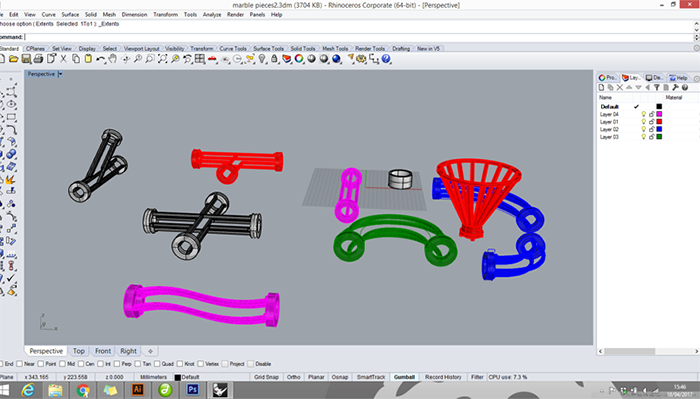Change Layer 03 green color swatch
700x399 pixels.
click(x=659, y=137)
